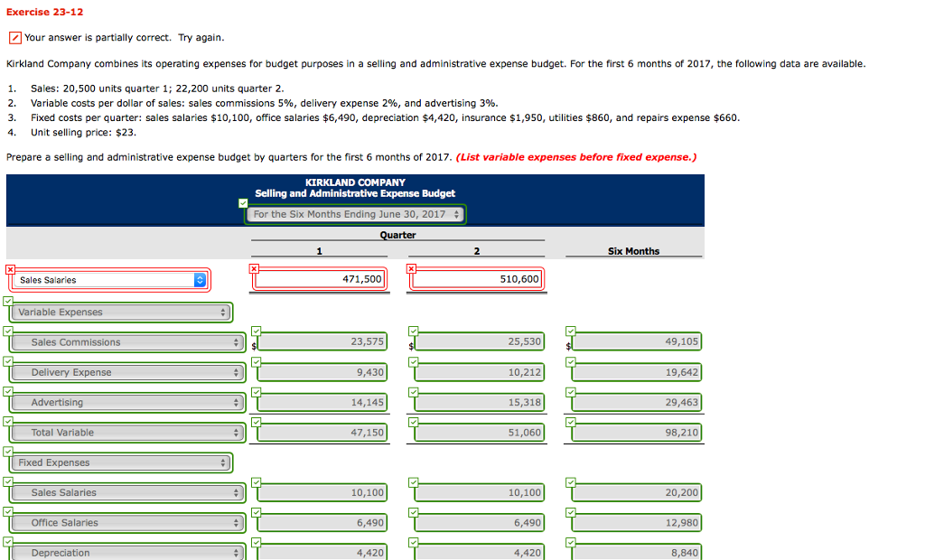The width and height of the screenshot is (925, 560).
Task: Click the red X beside the Sales Salaries dropdown
Action: pos(9,269)
